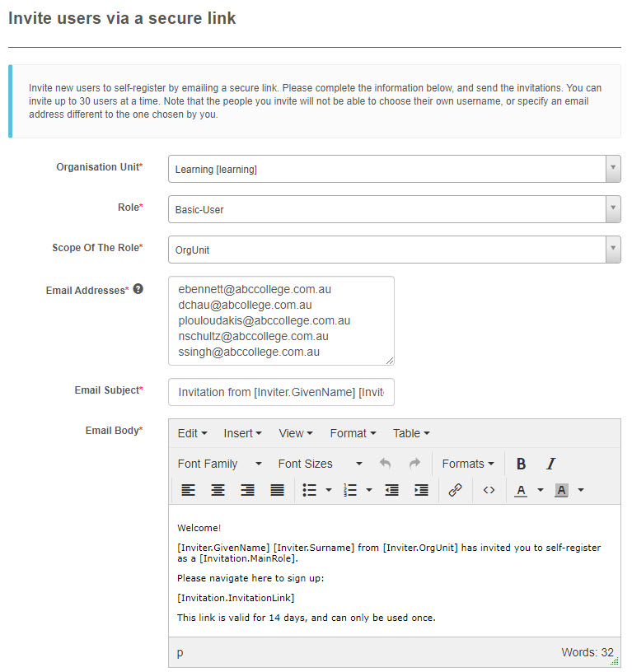Click dchau@abccollege.com.au email entry

pos(246,305)
